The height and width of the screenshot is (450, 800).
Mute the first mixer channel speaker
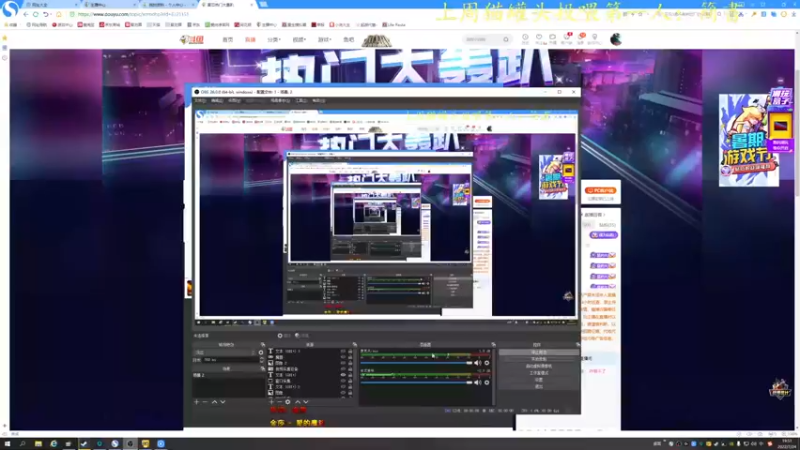[x=478, y=363]
